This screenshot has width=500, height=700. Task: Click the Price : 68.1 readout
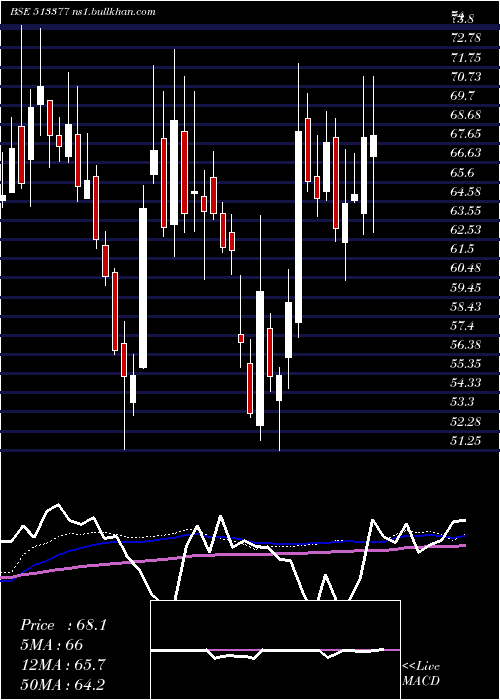(x=63, y=625)
